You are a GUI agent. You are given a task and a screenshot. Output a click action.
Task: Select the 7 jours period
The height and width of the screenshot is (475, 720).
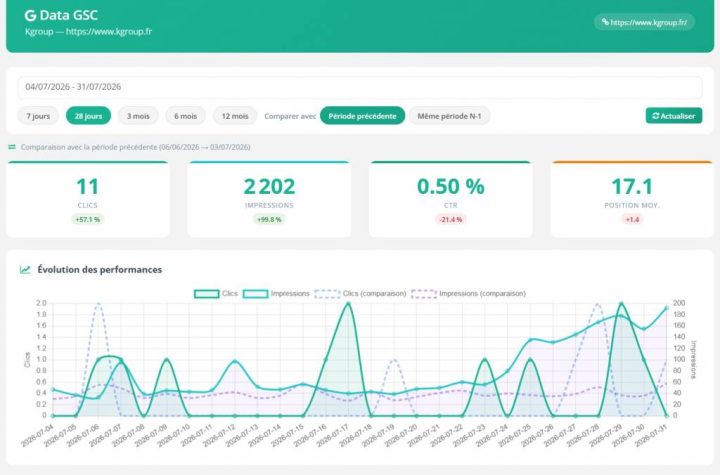[x=38, y=116]
